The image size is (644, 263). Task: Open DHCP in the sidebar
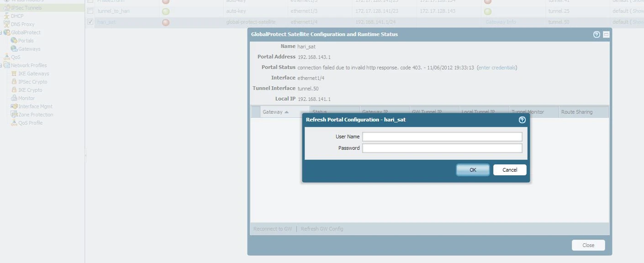tap(17, 16)
